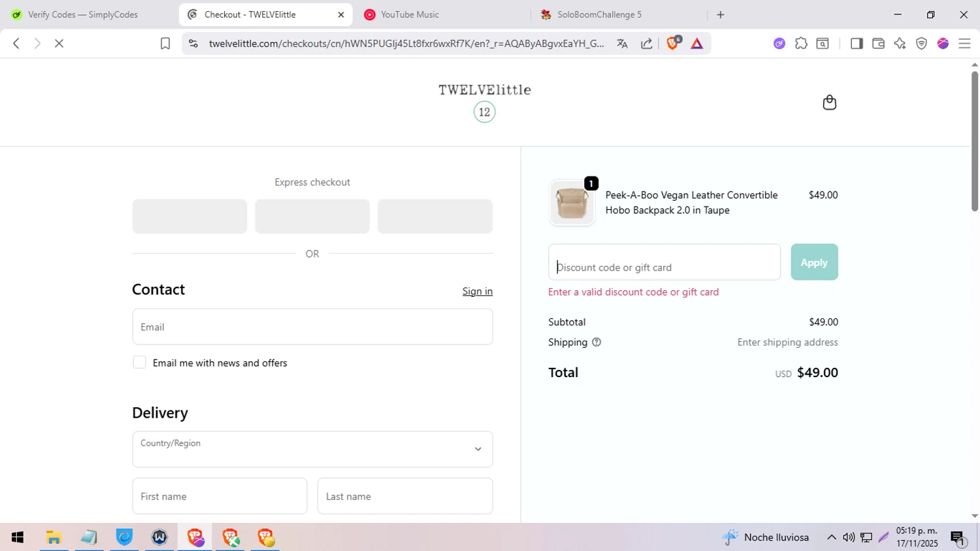
Task: Focus the Last name field
Action: click(x=405, y=496)
